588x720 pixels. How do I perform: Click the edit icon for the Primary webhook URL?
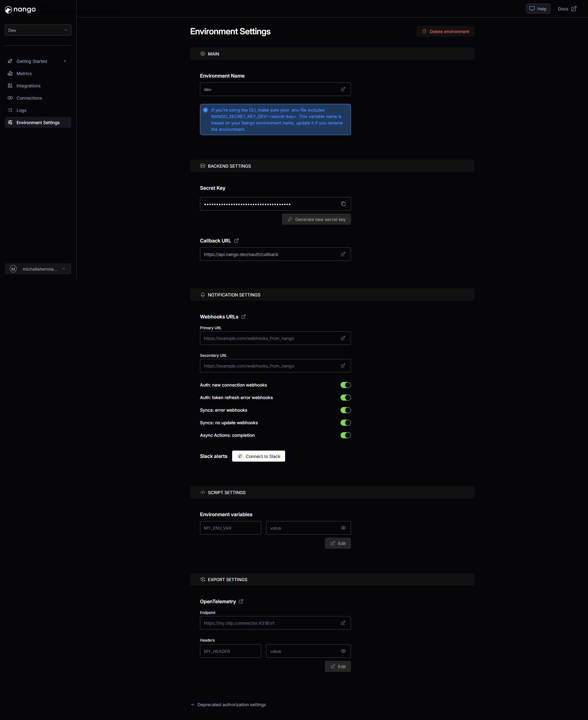click(343, 338)
